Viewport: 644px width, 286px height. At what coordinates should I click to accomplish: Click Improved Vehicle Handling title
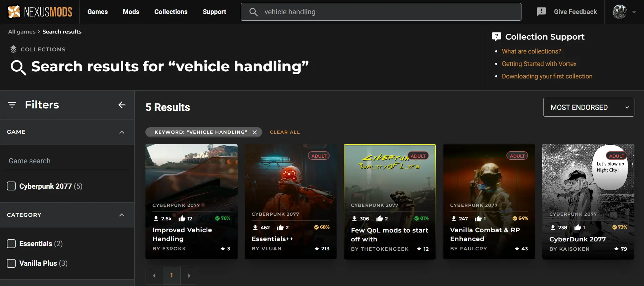pyautogui.click(x=182, y=235)
